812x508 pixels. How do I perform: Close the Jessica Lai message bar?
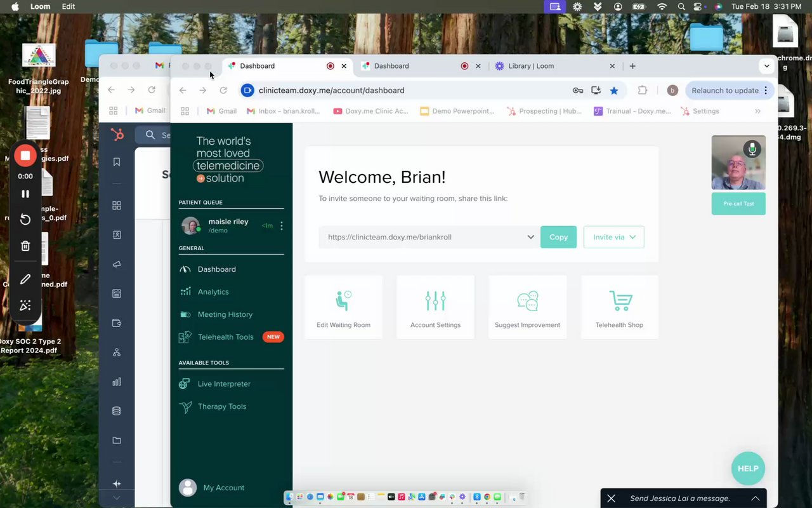point(611,498)
